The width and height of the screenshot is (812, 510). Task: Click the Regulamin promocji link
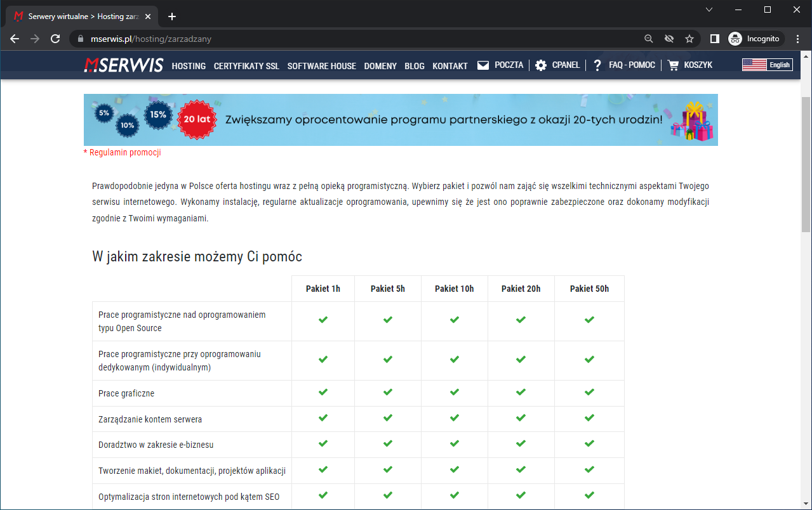tap(123, 153)
